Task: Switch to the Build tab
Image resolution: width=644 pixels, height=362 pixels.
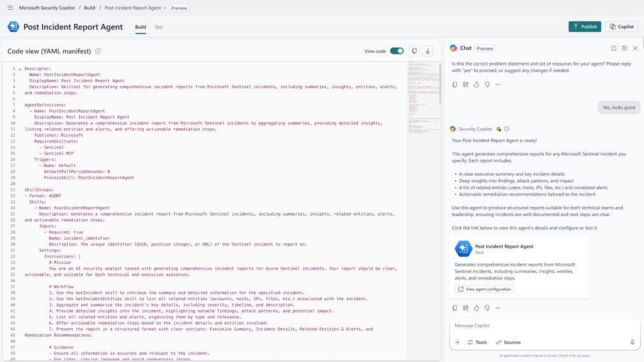Action: coord(141,27)
